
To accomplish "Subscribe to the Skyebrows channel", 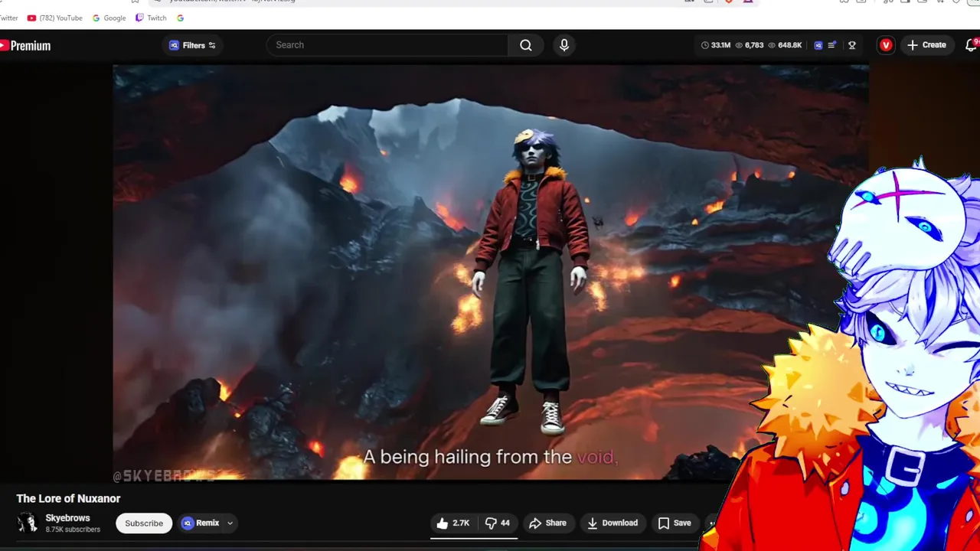I will tap(144, 523).
